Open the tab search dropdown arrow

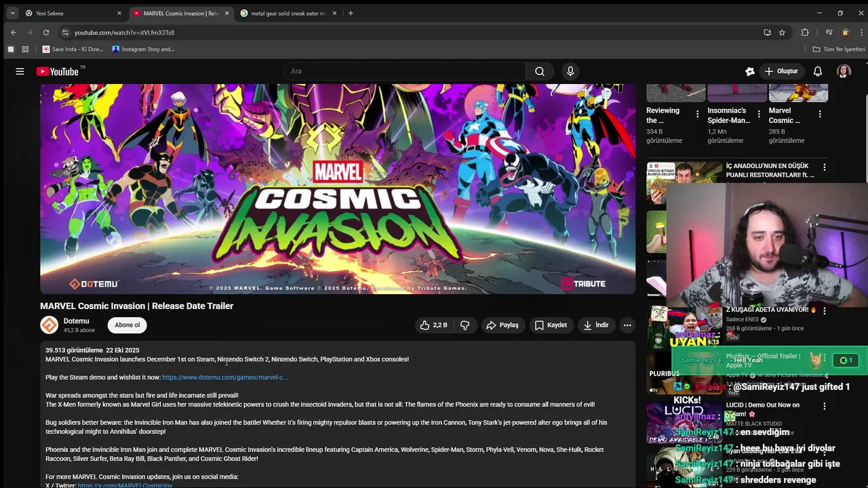12,13
